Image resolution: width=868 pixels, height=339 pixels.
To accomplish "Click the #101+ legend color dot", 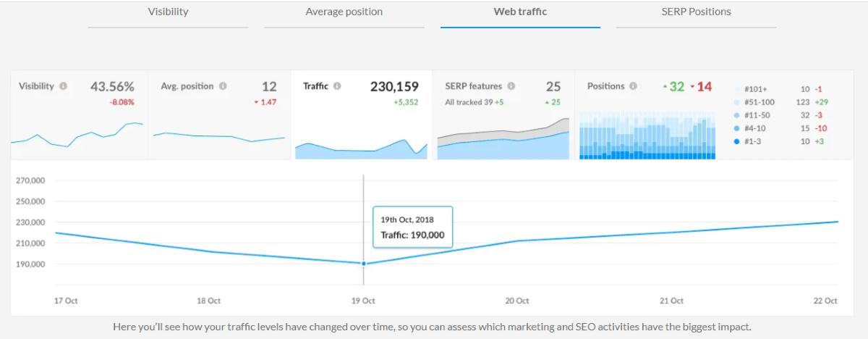I will coord(736,89).
